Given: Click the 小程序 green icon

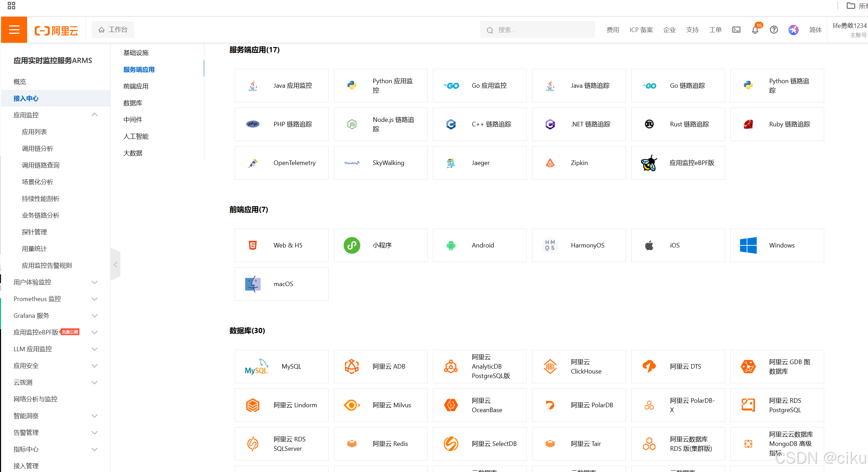Looking at the screenshot, I should (x=352, y=245).
